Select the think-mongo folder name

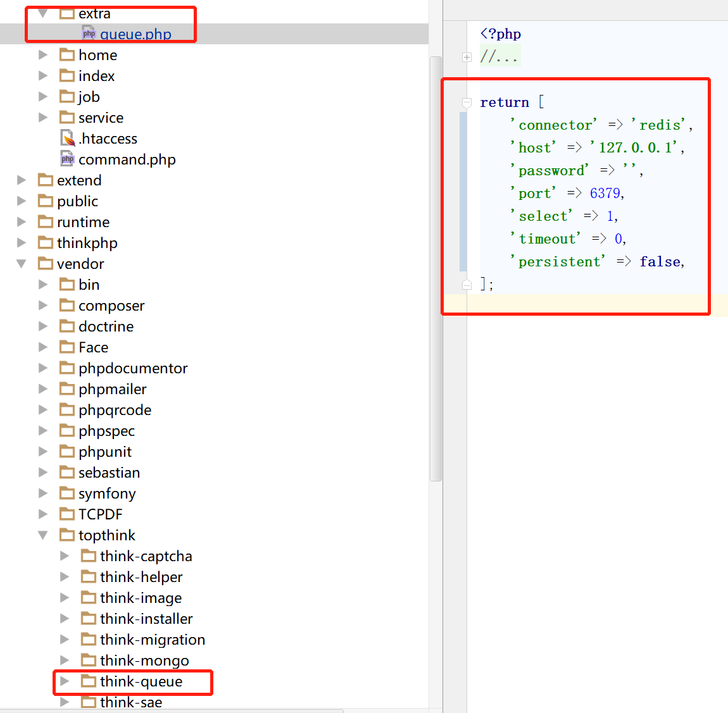(x=144, y=660)
